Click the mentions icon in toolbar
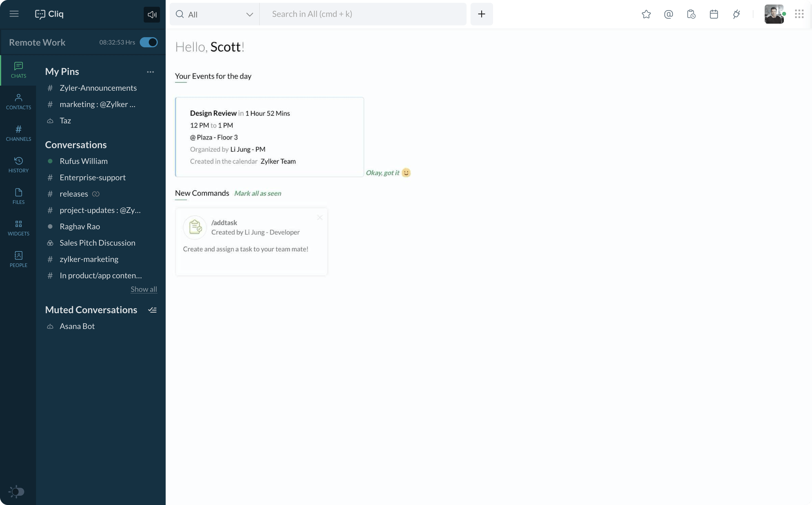 (668, 14)
